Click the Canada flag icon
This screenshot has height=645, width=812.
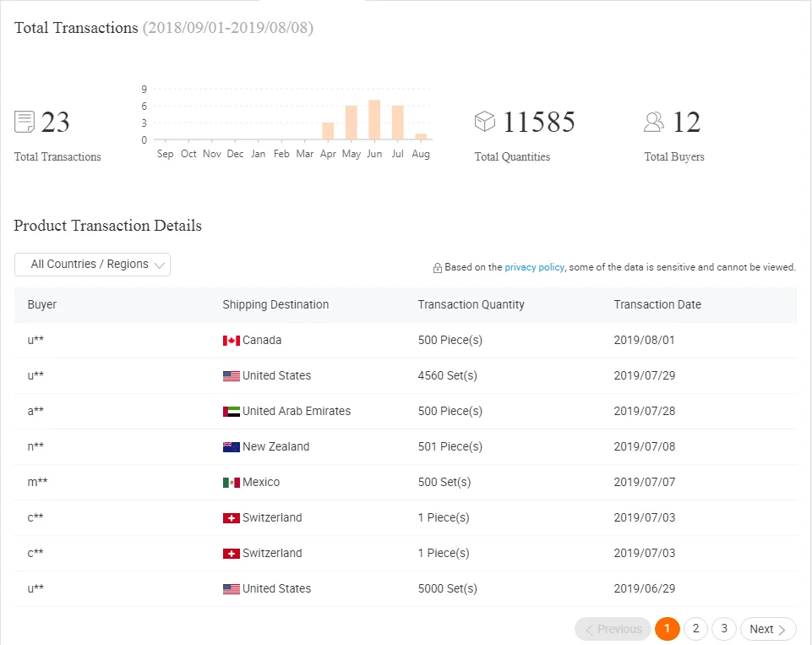coord(232,341)
